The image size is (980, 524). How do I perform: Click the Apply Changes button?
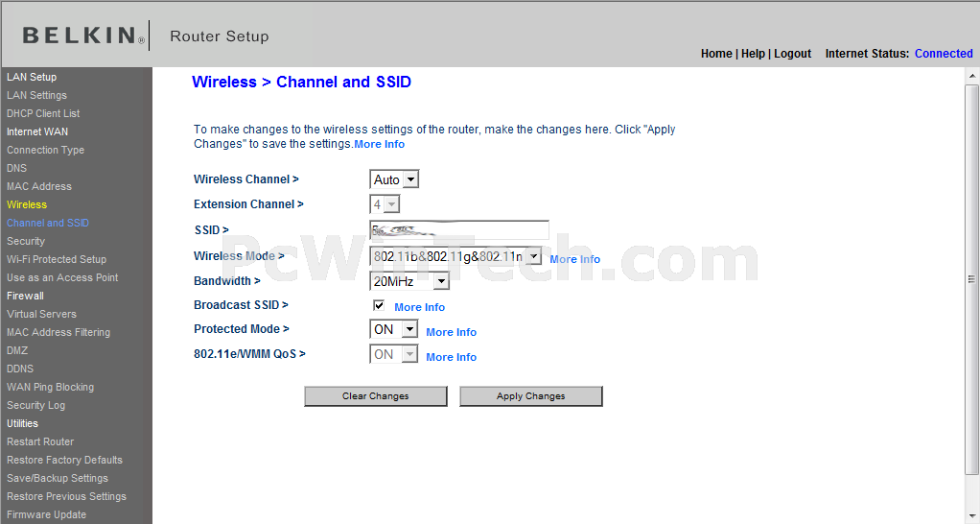point(531,396)
